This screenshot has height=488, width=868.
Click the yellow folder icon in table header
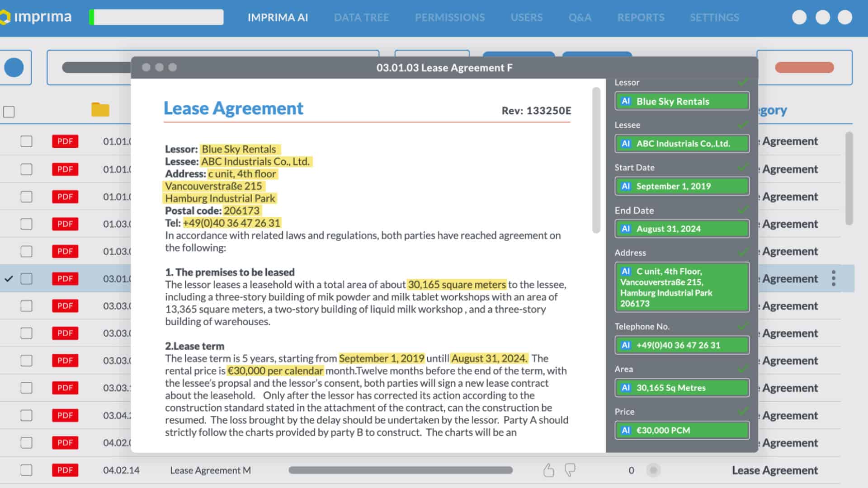pos(100,109)
